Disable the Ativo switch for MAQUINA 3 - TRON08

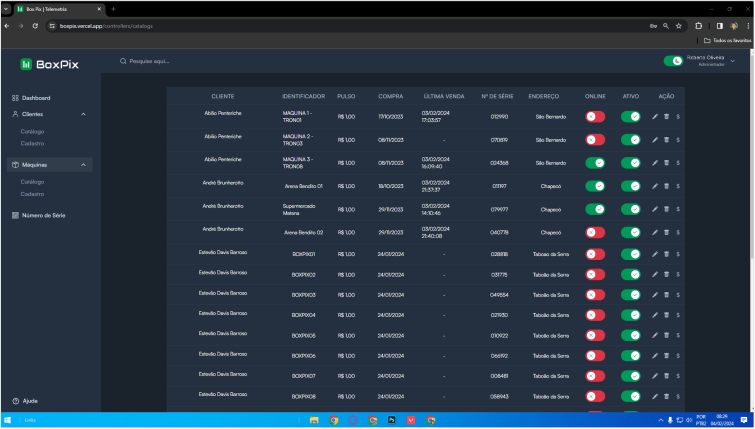coord(631,162)
